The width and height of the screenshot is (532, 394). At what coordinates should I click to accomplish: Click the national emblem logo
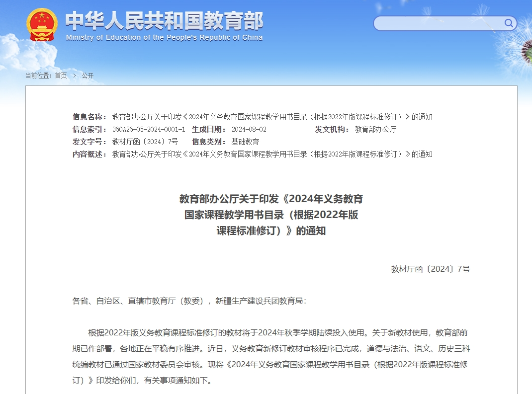point(42,25)
